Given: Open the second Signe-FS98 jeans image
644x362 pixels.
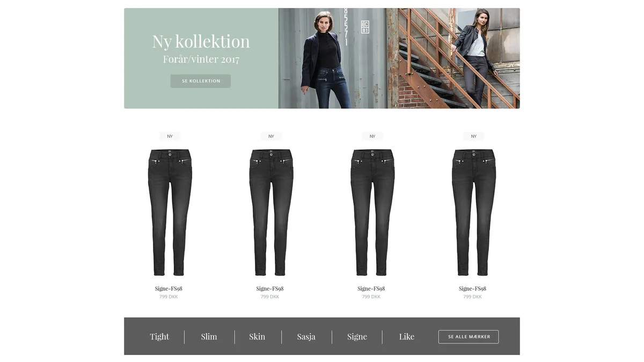Looking at the screenshot, I should point(271,212).
